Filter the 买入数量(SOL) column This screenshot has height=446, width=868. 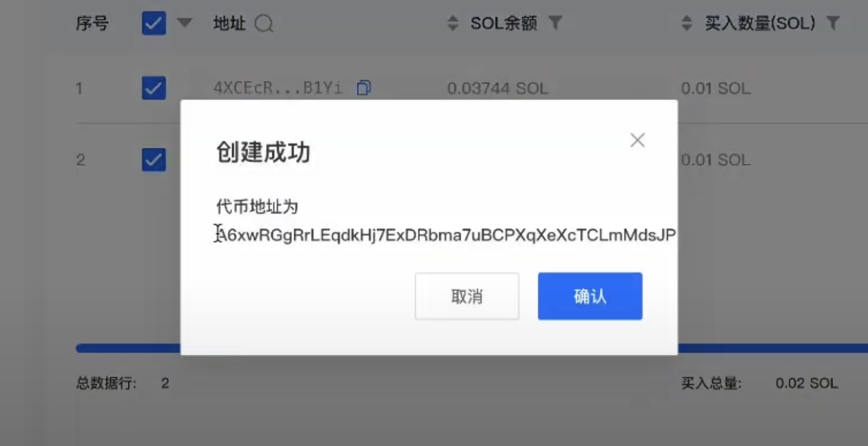coord(833,23)
